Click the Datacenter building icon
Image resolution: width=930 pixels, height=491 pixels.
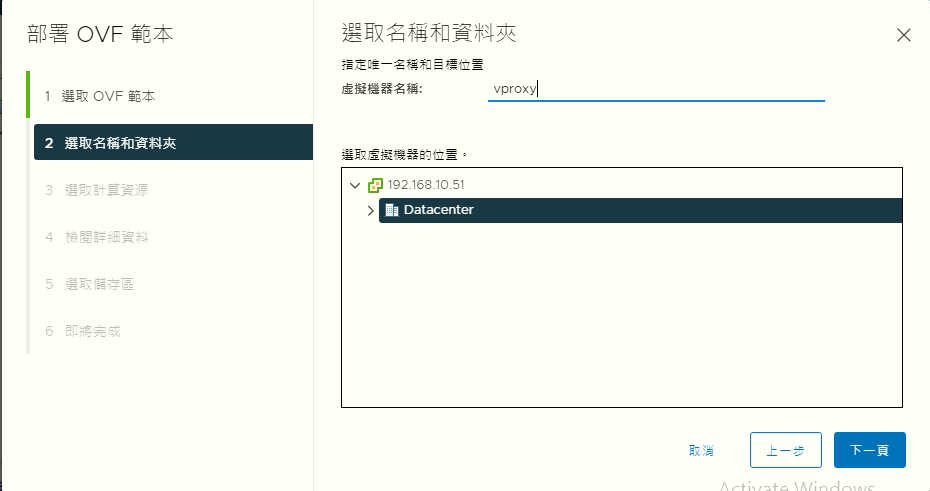point(392,210)
